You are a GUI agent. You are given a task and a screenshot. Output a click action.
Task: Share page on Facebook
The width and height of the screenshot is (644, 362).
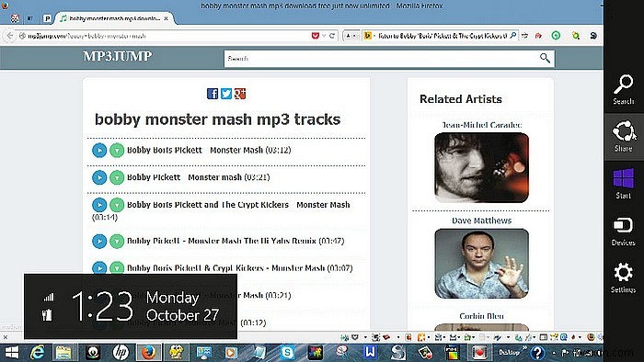(213, 94)
